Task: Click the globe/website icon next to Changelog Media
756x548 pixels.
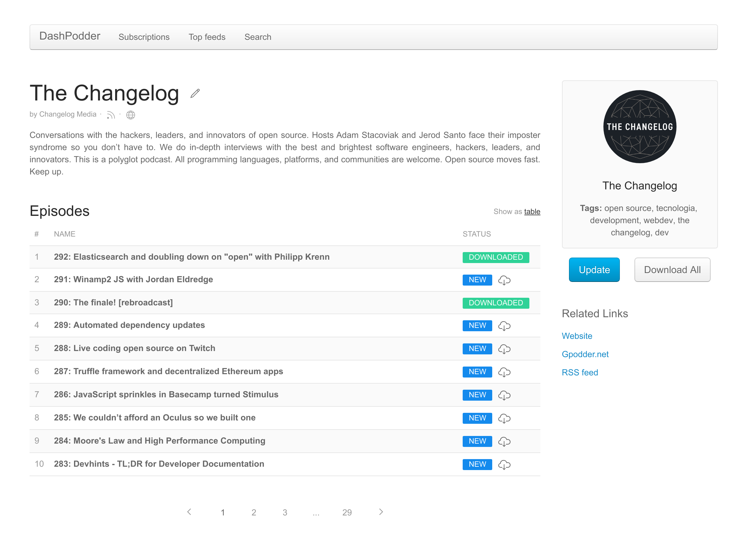Action: (x=130, y=114)
